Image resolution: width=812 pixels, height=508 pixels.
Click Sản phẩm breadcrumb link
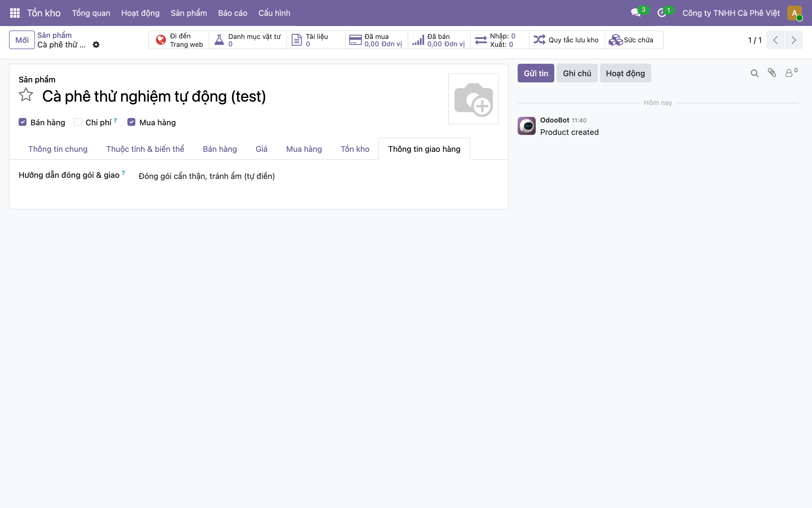[54, 35]
